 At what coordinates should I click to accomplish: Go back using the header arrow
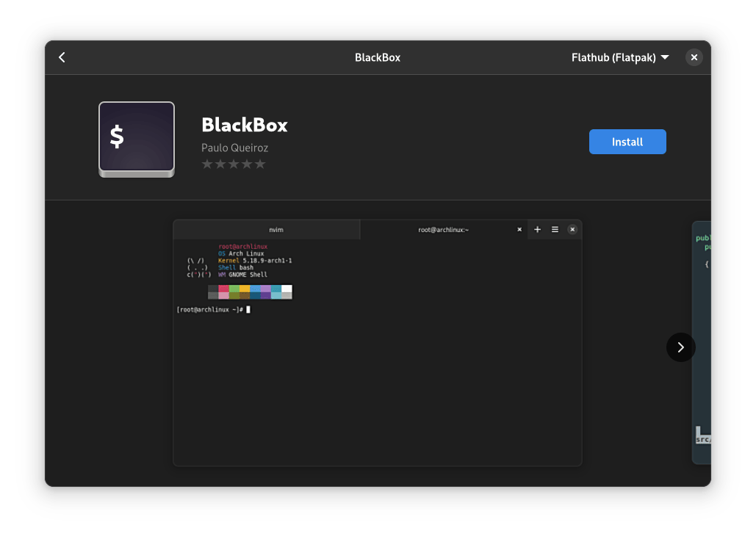(x=62, y=57)
